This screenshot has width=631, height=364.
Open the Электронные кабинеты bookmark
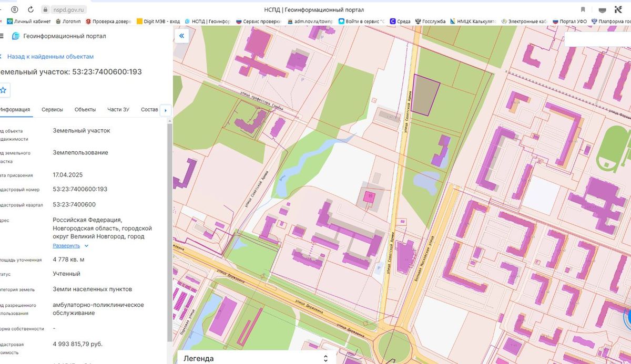click(525, 22)
